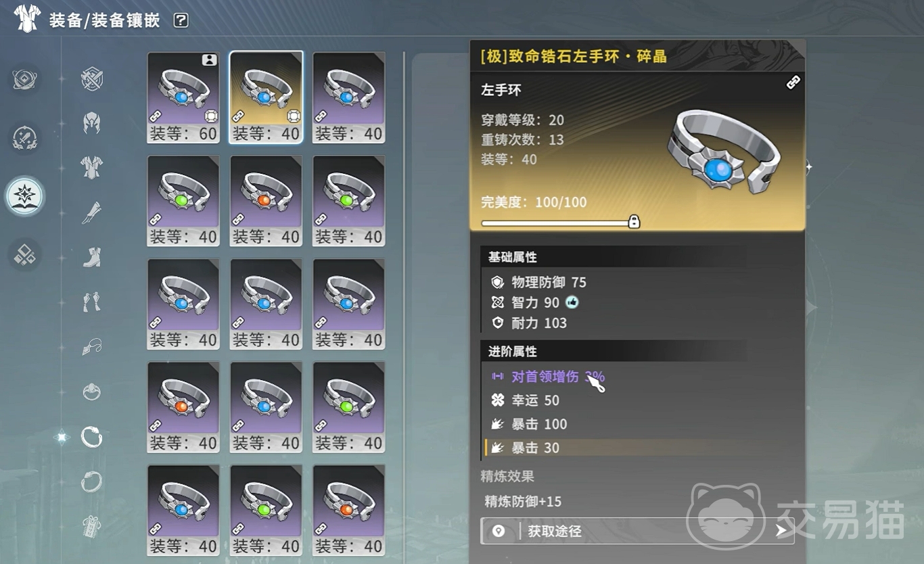Select the ring category icon
The width and height of the screenshot is (924, 564).
point(91,392)
